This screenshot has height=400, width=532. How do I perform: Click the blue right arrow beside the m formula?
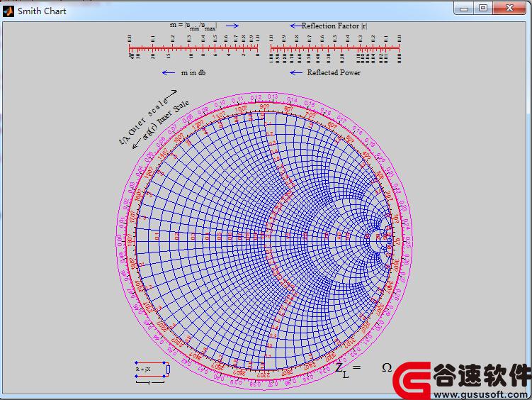tap(232, 26)
